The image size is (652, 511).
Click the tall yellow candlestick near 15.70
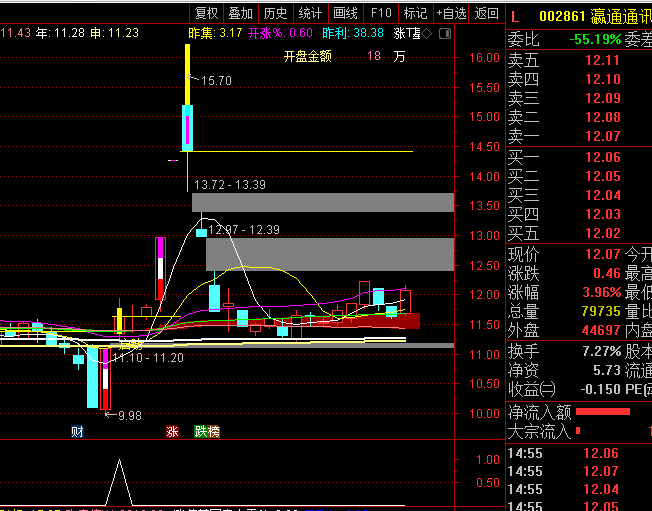pos(188,75)
